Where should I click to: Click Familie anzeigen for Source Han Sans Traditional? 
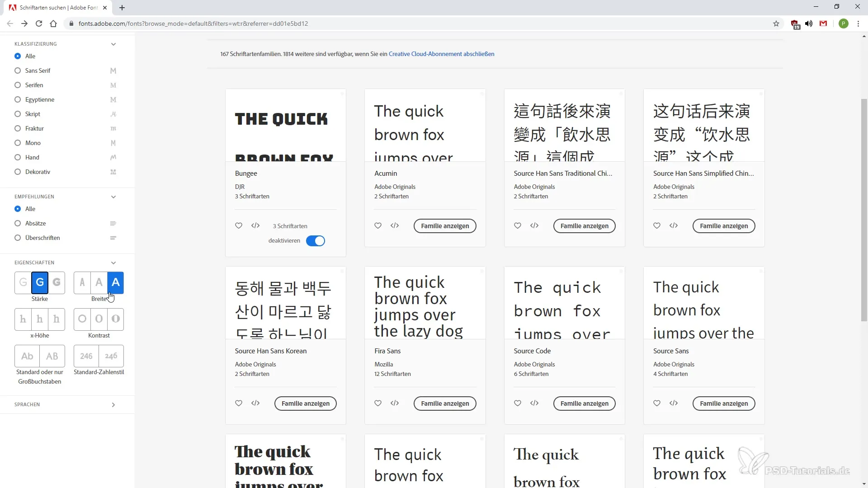584,226
